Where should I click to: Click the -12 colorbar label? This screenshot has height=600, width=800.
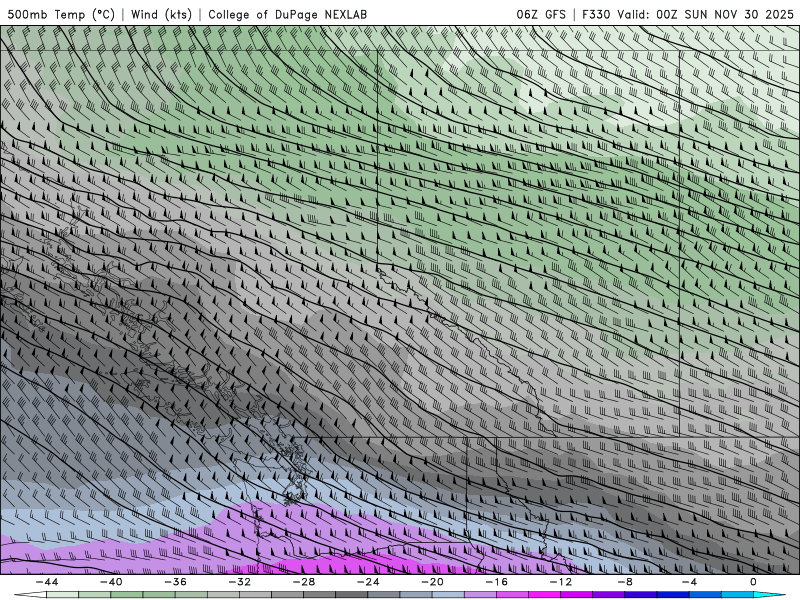pyautogui.click(x=561, y=582)
